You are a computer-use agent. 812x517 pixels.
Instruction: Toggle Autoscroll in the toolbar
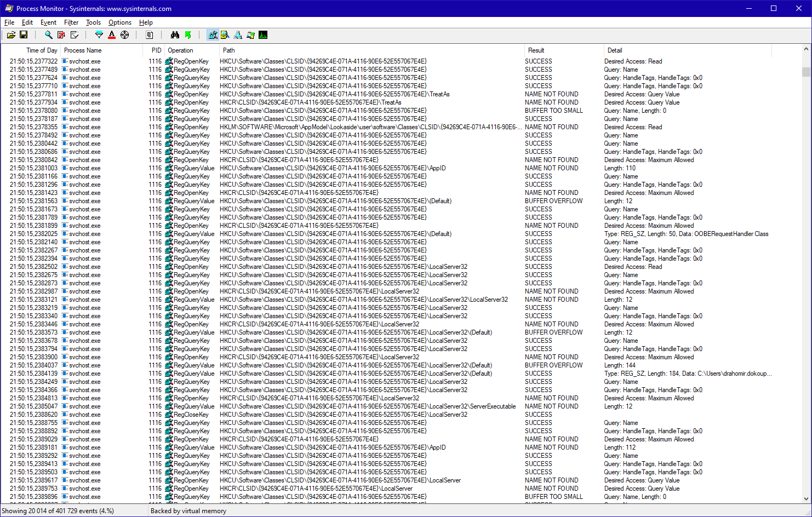pos(61,35)
